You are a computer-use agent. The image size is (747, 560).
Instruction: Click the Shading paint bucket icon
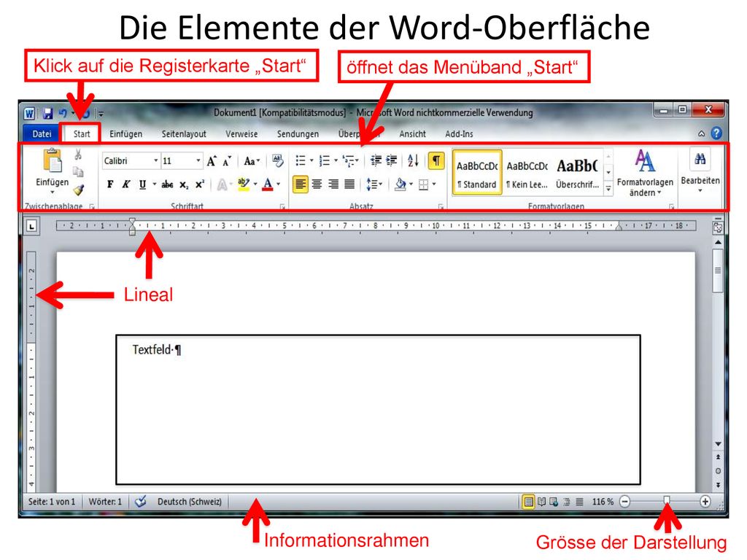(x=400, y=184)
